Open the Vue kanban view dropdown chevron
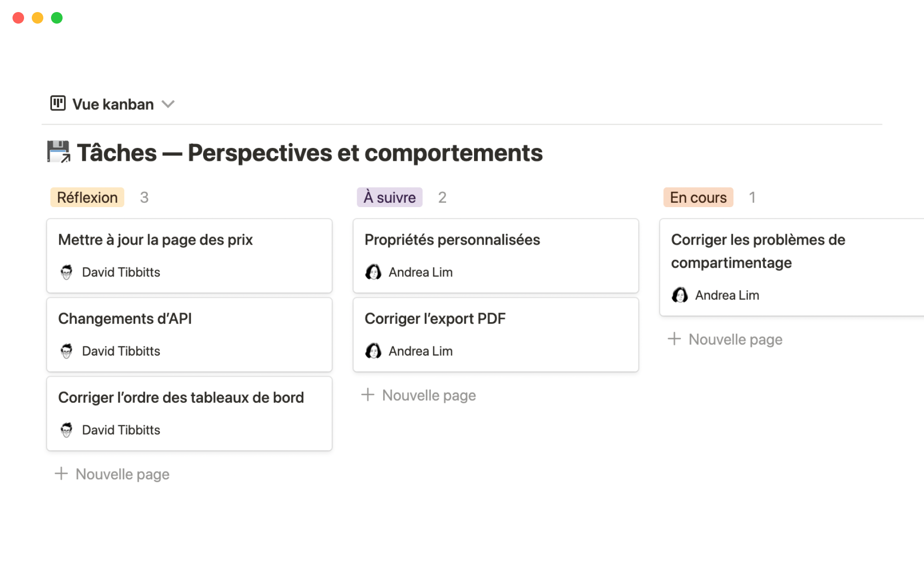The height and width of the screenshot is (578, 924). tap(168, 104)
